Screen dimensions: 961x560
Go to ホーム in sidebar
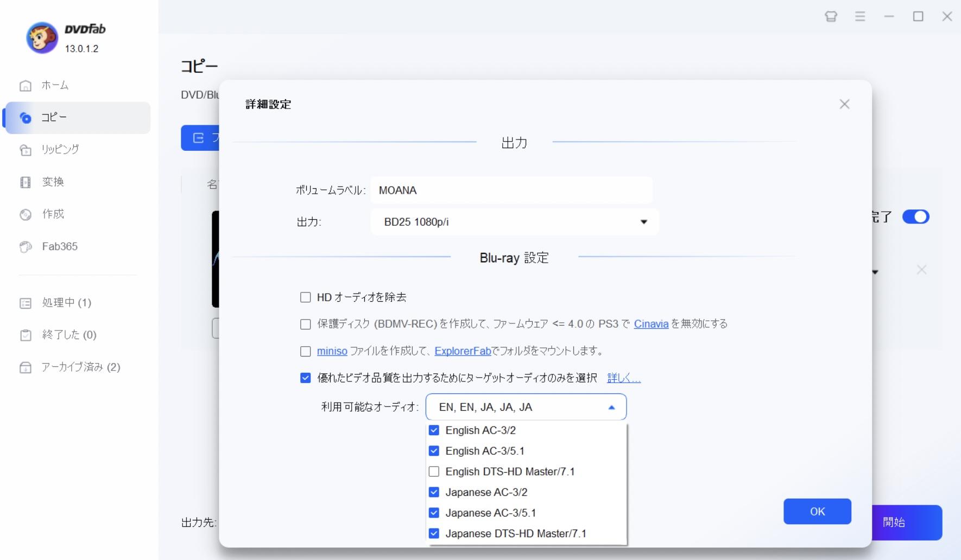(55, 86)
